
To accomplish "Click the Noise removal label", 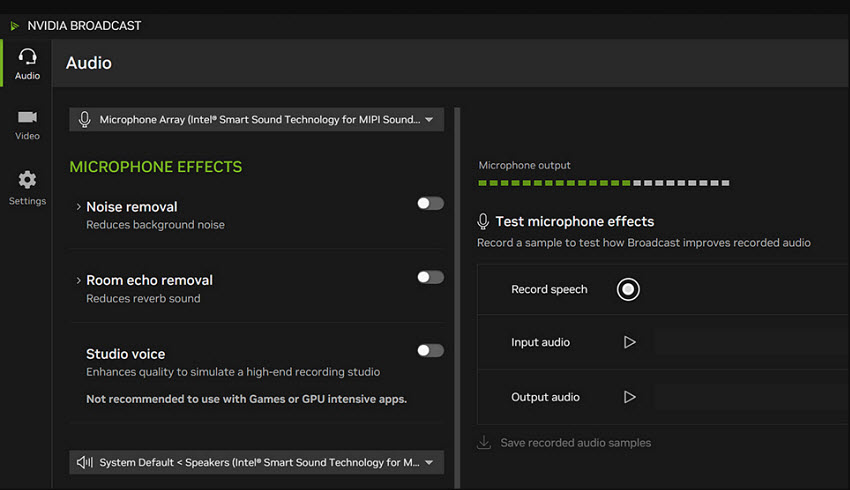I will click(x=132, y=207).
